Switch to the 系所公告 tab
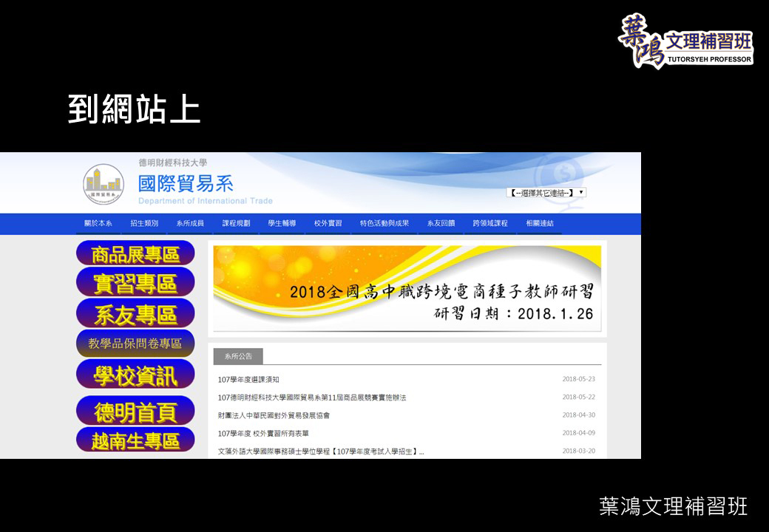This screenshot has height=532, width=769. (x=238, y=356)
